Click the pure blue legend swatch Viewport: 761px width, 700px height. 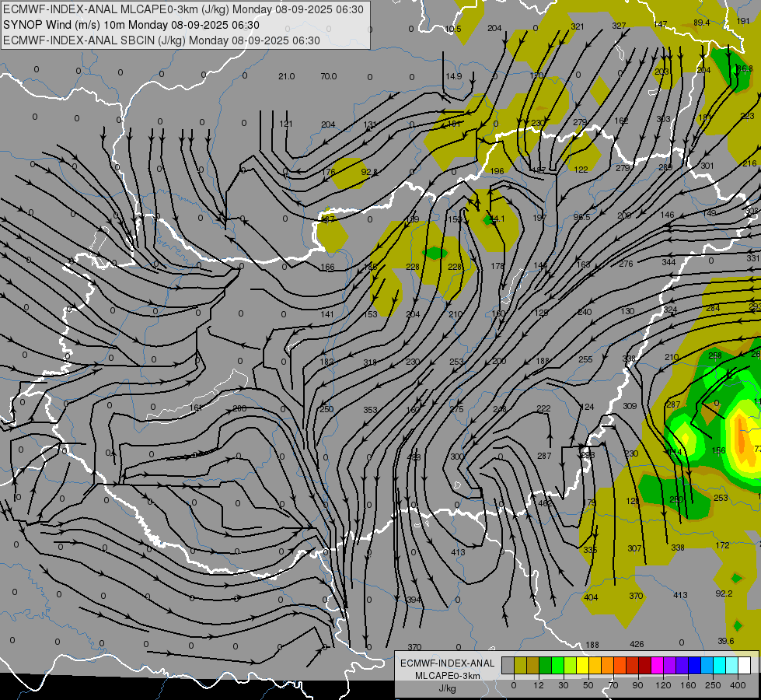point(694,665)
